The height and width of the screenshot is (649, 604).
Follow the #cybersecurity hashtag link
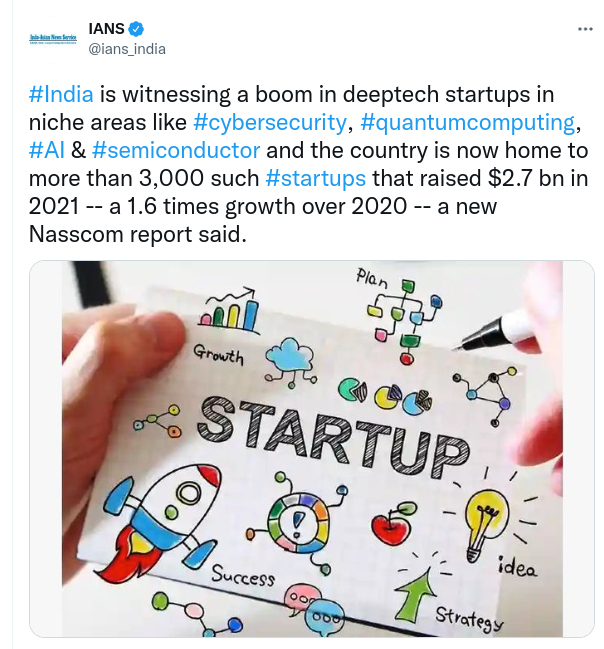pos(270,122)
